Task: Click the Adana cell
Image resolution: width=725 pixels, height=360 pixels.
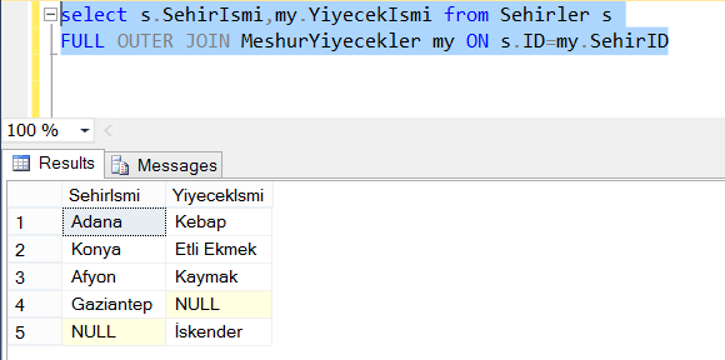Action: pos(114,222)
